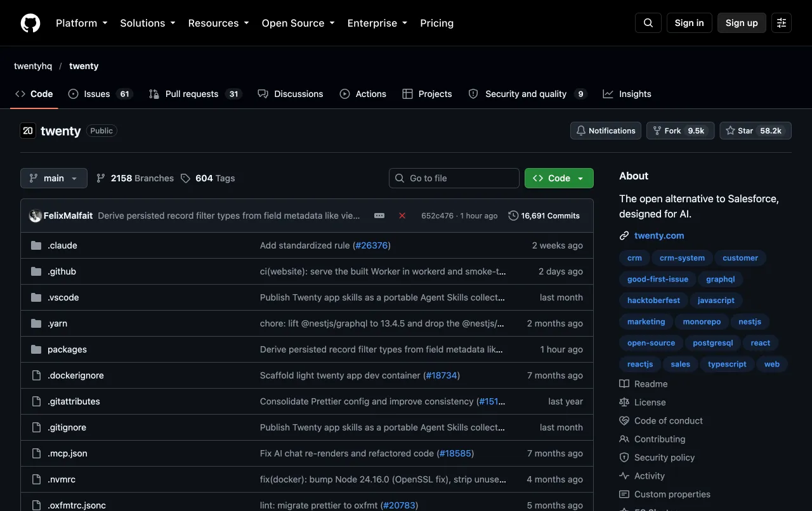Screen dimensions: 812x511
Task: Open the Platform dropdown menu
Action: point(82,23)
